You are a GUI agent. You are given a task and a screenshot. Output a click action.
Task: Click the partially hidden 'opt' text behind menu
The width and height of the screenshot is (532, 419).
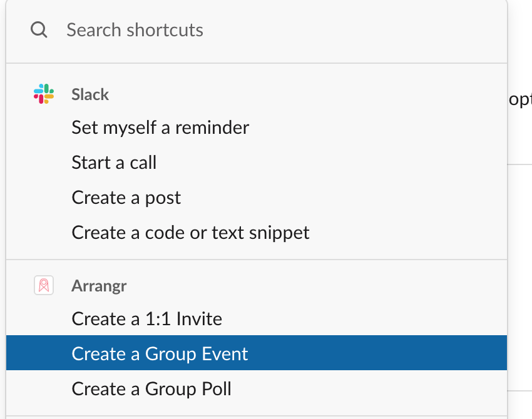click(x=521, y=100)
